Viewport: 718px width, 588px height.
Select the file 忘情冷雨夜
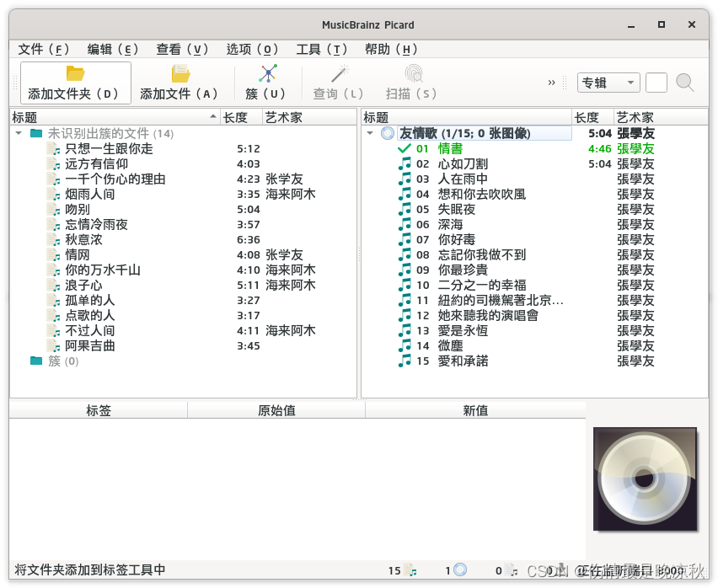pyautogui.click(x=96, y=224)
